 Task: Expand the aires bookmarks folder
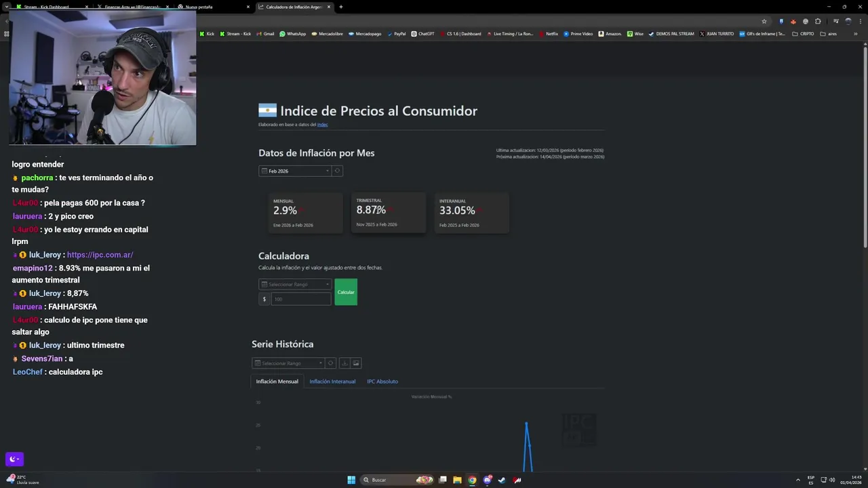pyautogui.click(x=828, y=34)
